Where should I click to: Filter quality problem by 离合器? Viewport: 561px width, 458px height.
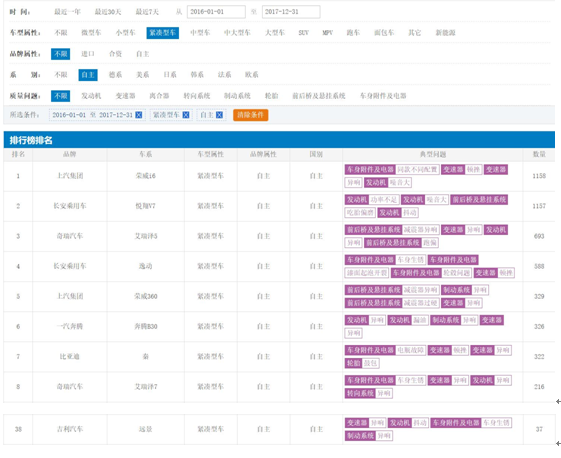[159, 96]
